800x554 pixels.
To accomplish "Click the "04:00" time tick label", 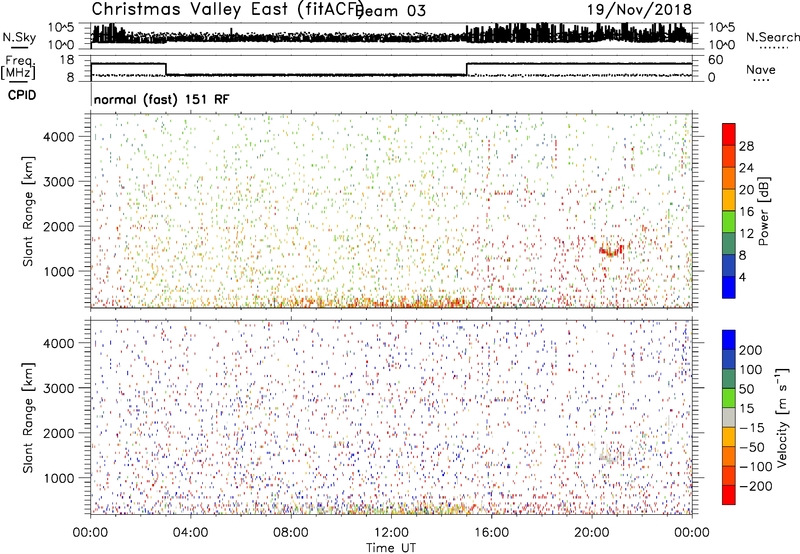I will click(x=190, y=533).
